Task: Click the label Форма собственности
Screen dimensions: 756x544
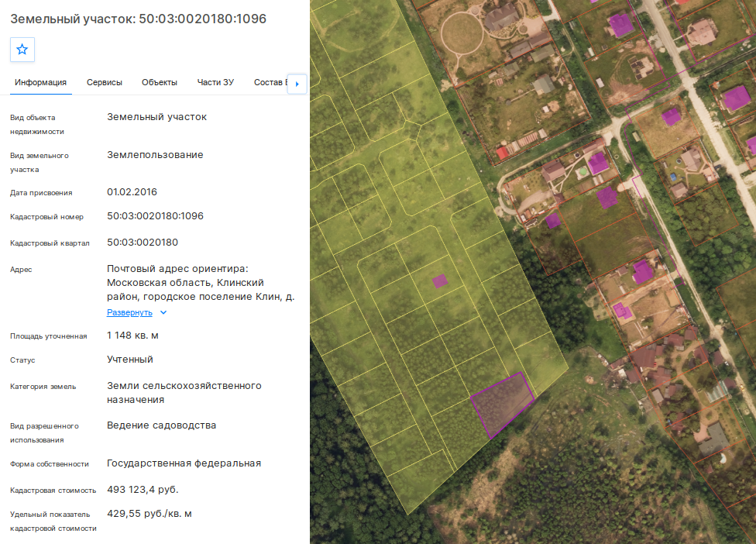Action: 50,464
